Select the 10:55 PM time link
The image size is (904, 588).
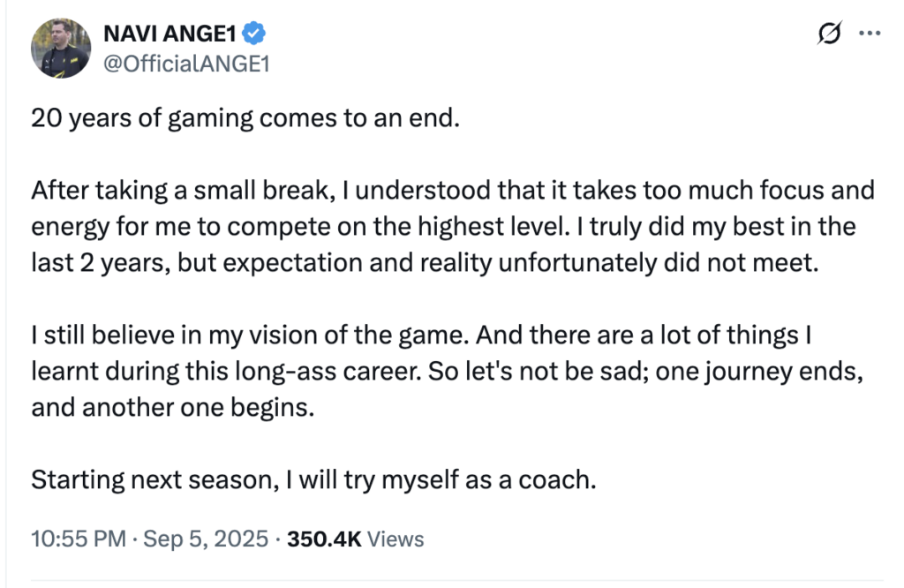[x=78, y=538]
